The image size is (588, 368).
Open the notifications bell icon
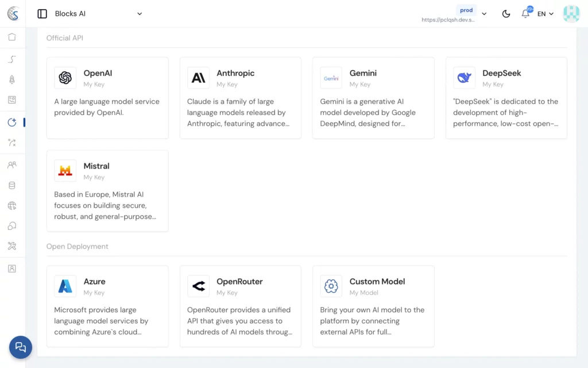(525, 14)
